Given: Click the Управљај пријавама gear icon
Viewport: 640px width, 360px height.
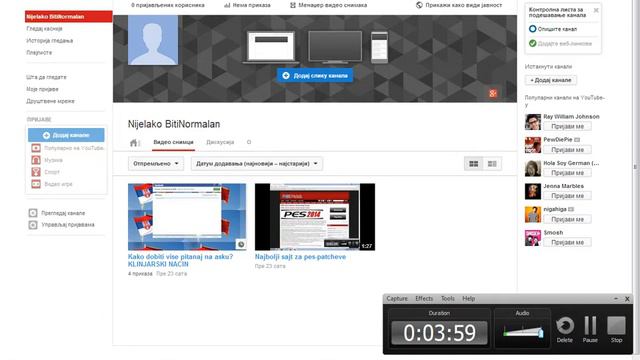Looking at the screenshot, I should [x=33, y=225].
